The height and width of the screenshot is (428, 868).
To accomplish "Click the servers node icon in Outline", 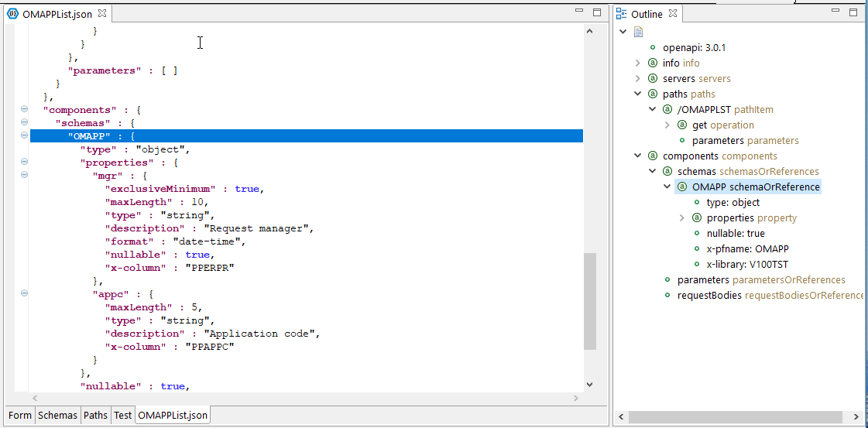I will click(x=652, y=78).
